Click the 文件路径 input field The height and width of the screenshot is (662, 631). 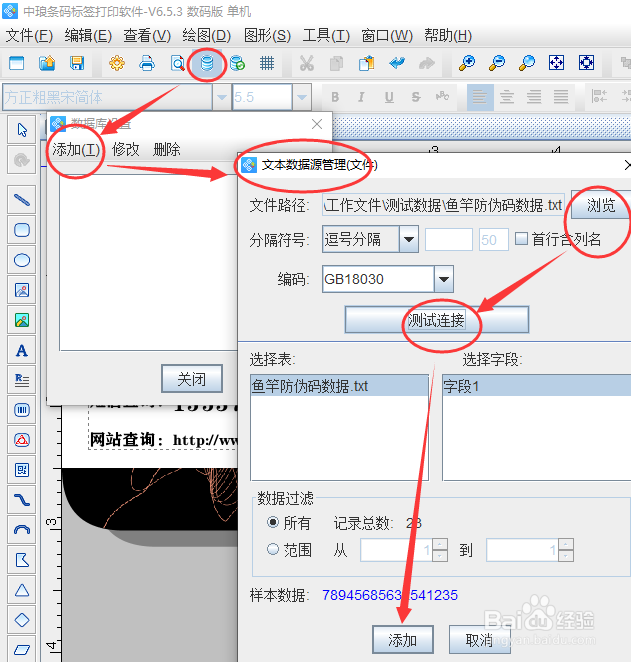click(443, 205)
